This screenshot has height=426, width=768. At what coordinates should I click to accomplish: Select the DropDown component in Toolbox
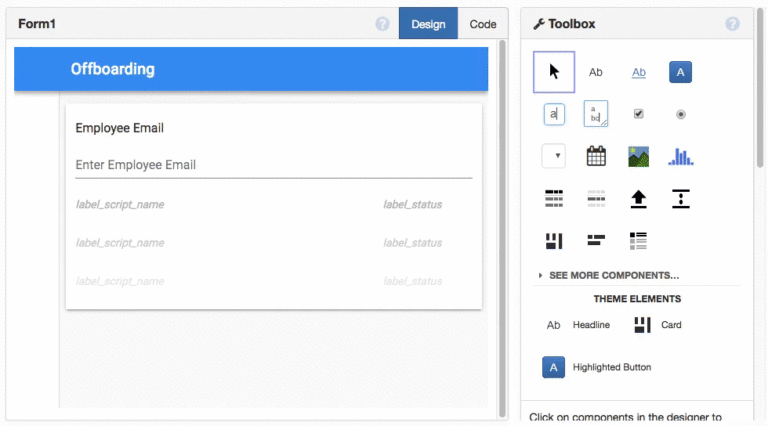click(554, 156)
